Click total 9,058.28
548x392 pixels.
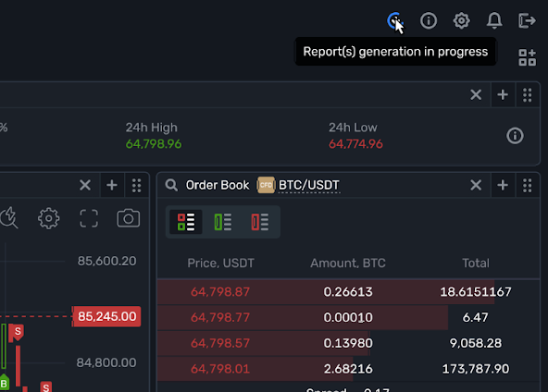(x=475, y=343)
